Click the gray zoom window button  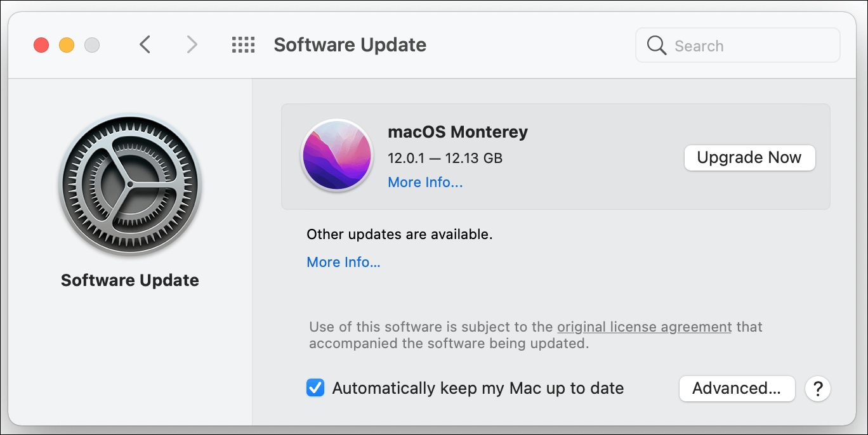(92, 45)
